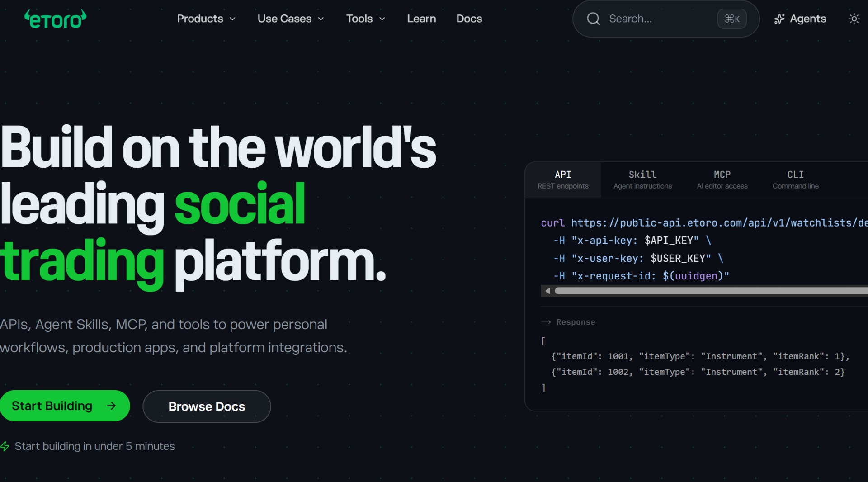Switch to the CLI tab
Screen dimensions: 868x482
click(x=795, y=179)
